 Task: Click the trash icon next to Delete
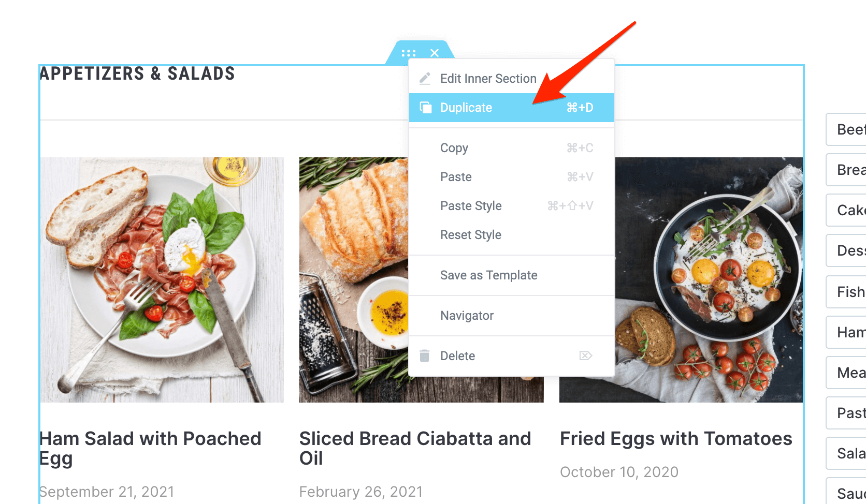(425, 356)
